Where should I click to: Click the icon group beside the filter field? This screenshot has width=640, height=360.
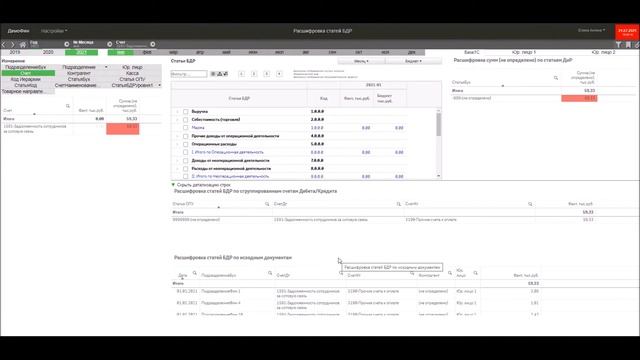click(219, 74)
